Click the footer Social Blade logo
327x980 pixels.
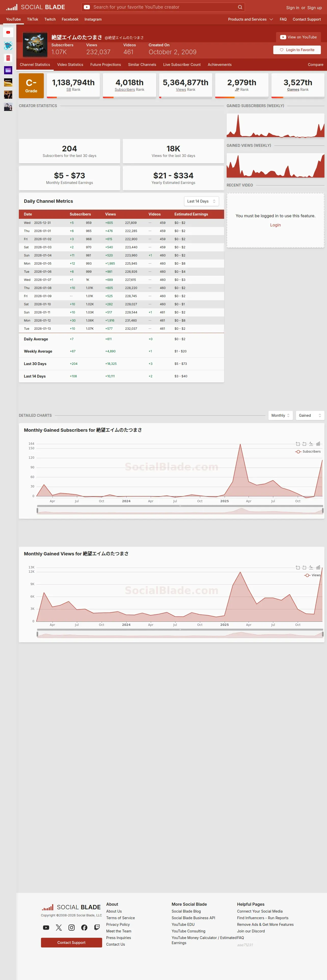(x=71, y=907)
